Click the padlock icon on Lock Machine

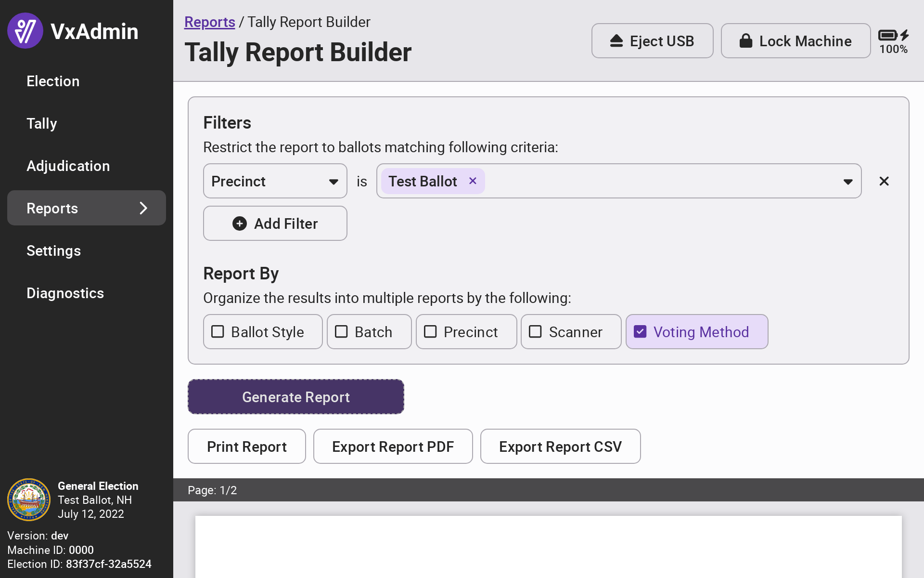(745, 41)
